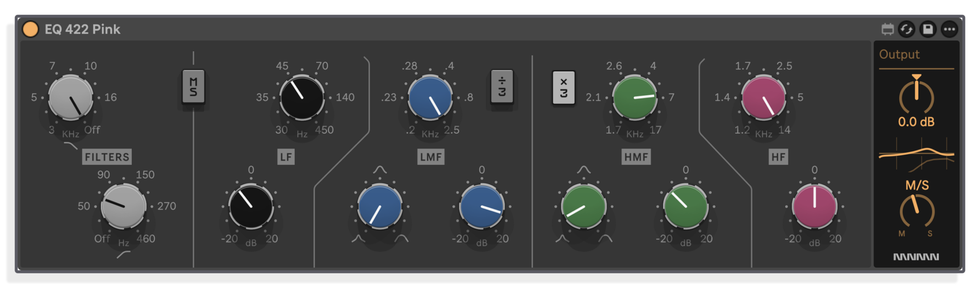Viewport: 980px width, 288px height.
Task: Click the pink HF frequency knob
Action: coord(764,97)
